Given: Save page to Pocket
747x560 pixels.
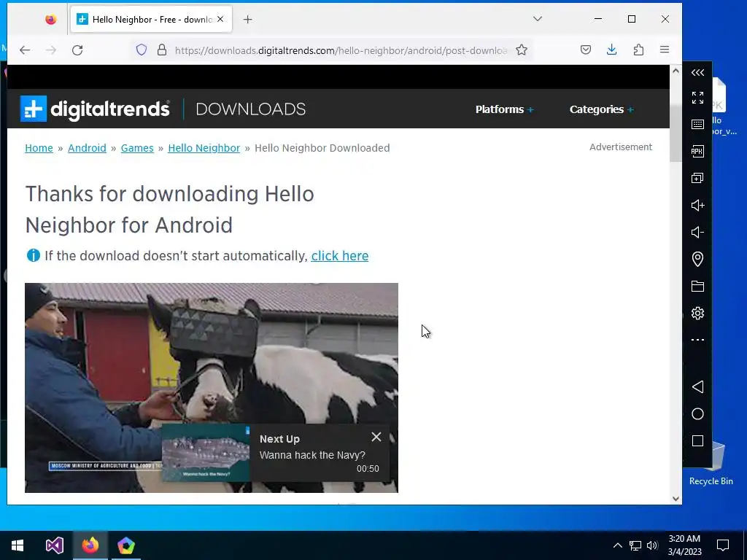Looking at the screenshot, I should (586, 50).
